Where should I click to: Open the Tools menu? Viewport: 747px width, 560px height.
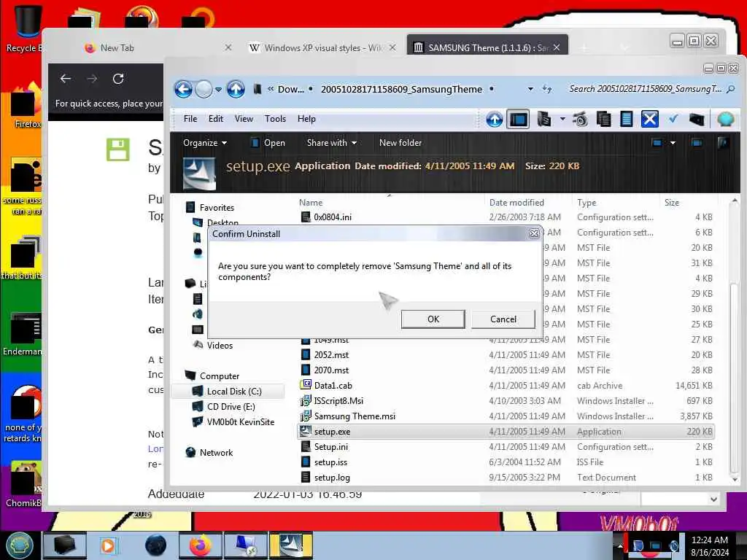point(275,119)
